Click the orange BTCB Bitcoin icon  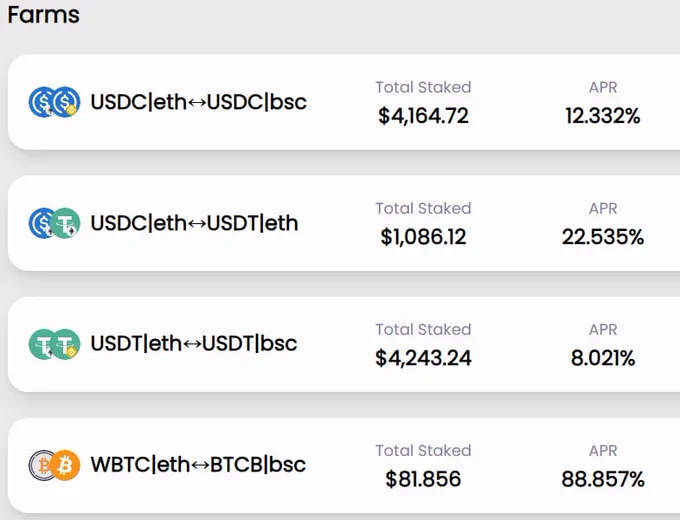pos(65,465)
